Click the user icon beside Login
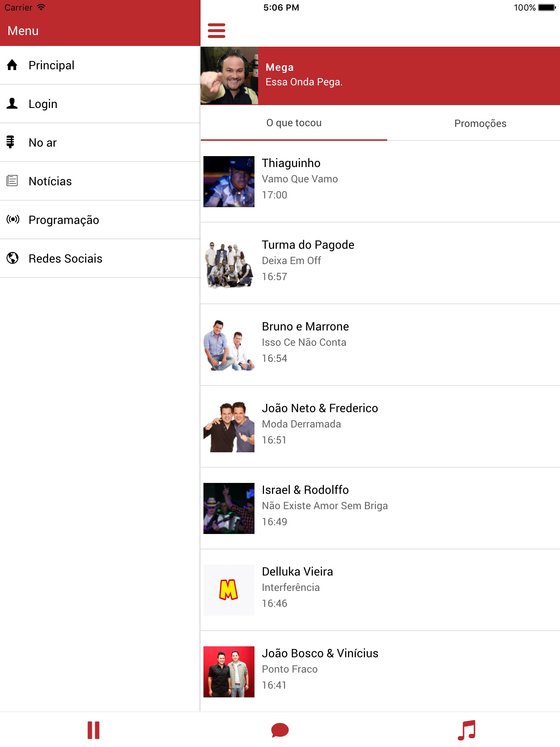 pos(12,104)
